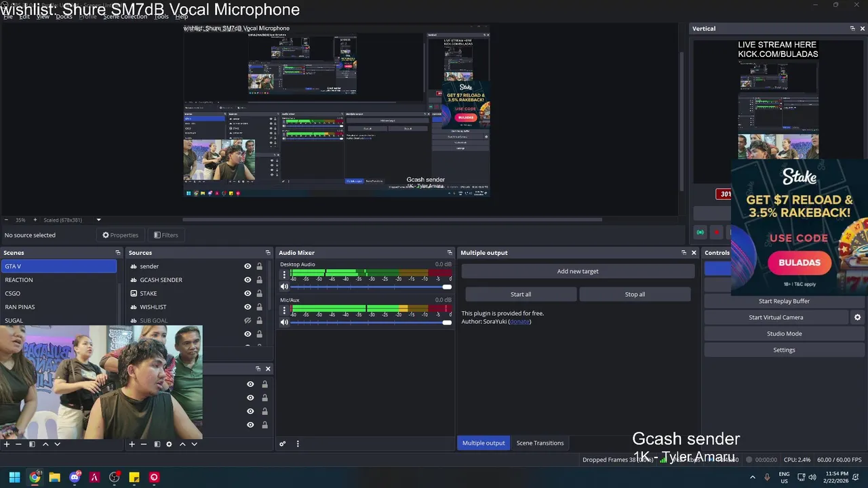The width and height of the screenshot is (868, 488).
Task: Adjust the Mic/Aux volume slider
Action: tap(371, 322)
